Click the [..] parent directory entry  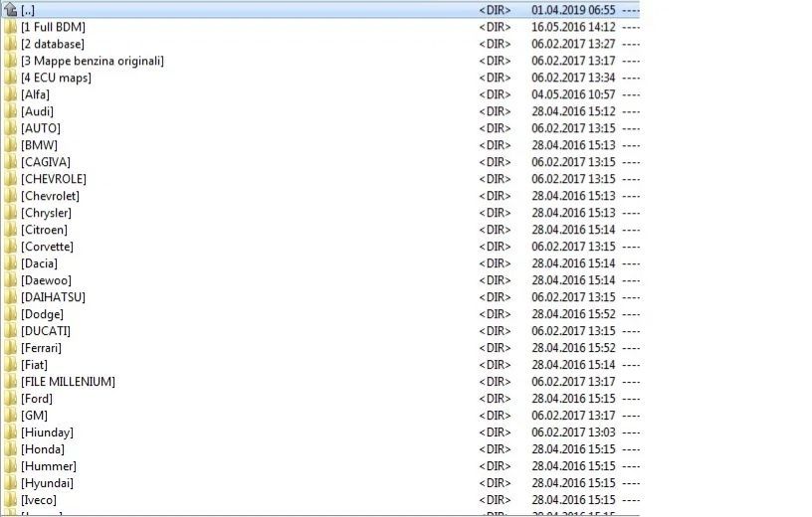28,10
